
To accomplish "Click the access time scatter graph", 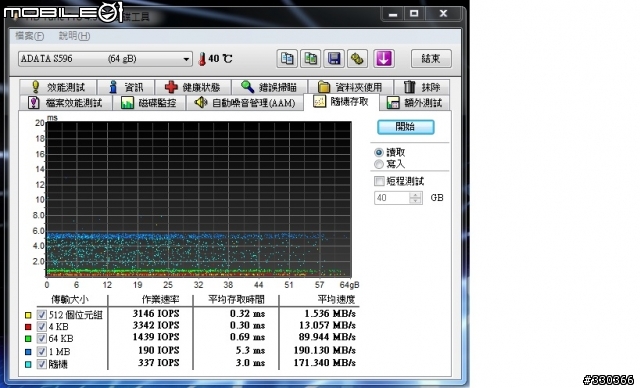I will point(199,200).
